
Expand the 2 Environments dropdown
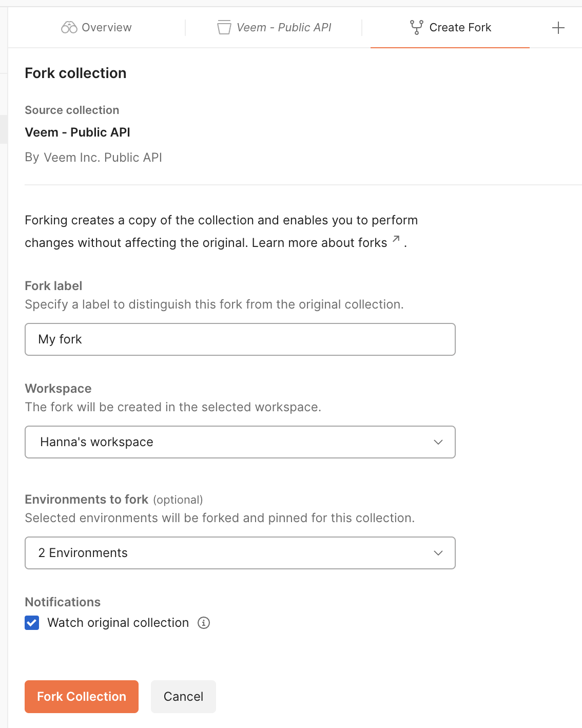point(240,553)
